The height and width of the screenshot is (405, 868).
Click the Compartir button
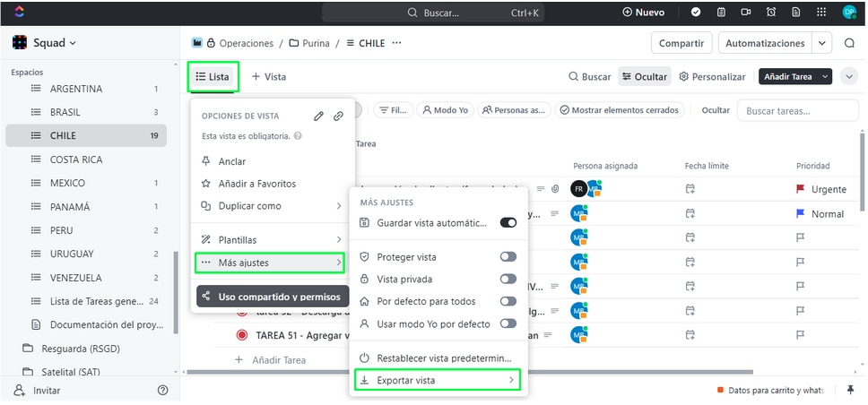pyautogui.click(x=681, y=43)
